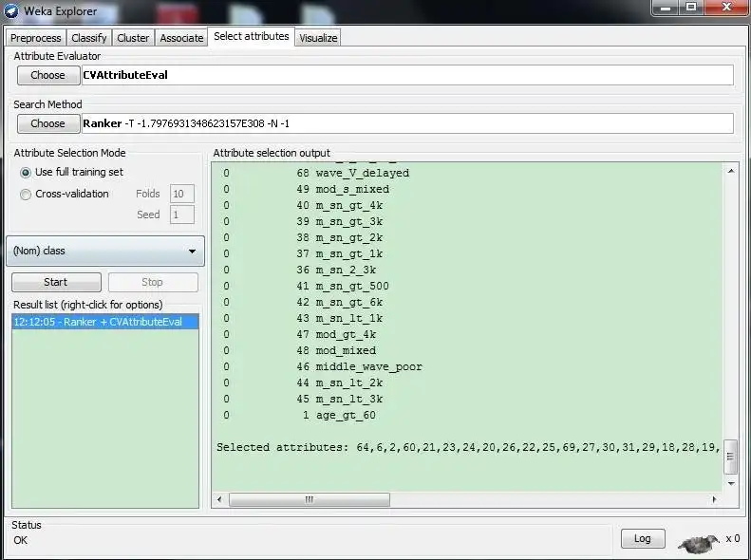Open the (Nom) class attribute dropdown
Viewport: 751px width, 560px height.
click(105, 251)
